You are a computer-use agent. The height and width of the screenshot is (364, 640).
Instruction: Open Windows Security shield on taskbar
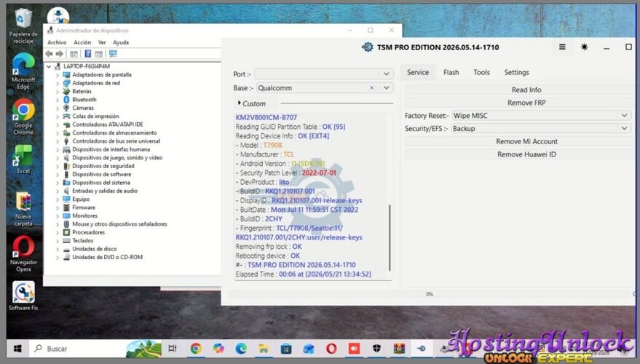coord(376,349)
